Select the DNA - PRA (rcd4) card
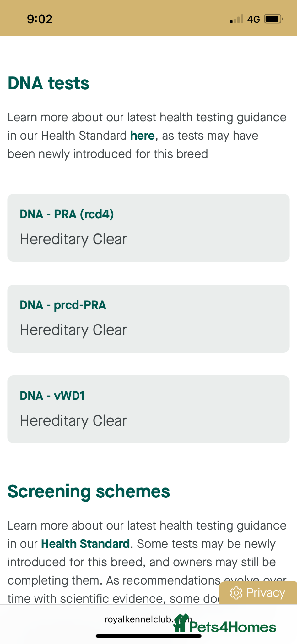Image resolution: width=297 pixels, height=644 pixels. click(x=148, y=227)
